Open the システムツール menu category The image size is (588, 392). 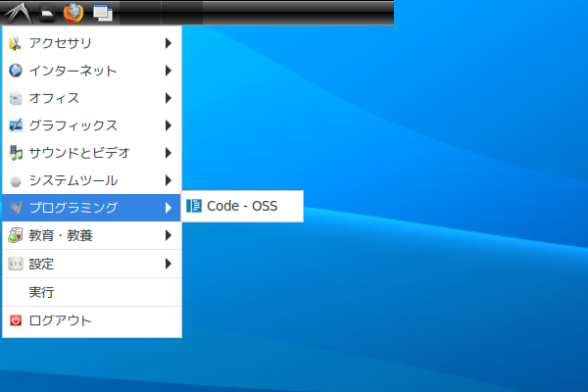coord(92,180)
